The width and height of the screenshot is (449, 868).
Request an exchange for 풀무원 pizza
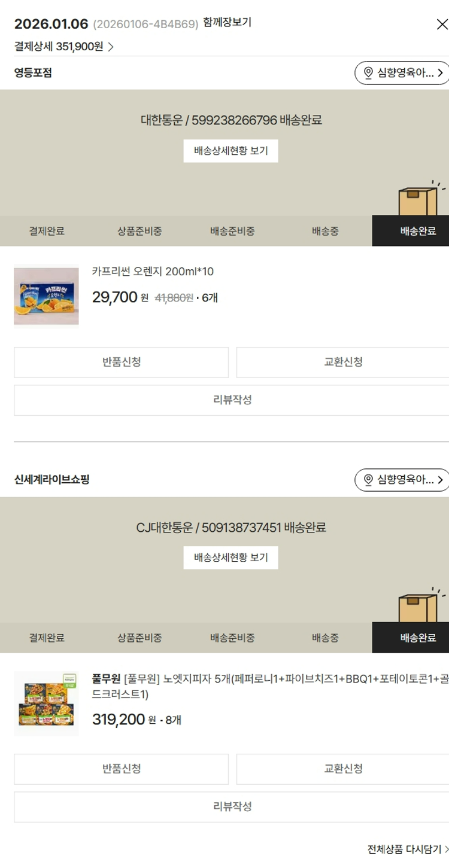pos(342,769)
